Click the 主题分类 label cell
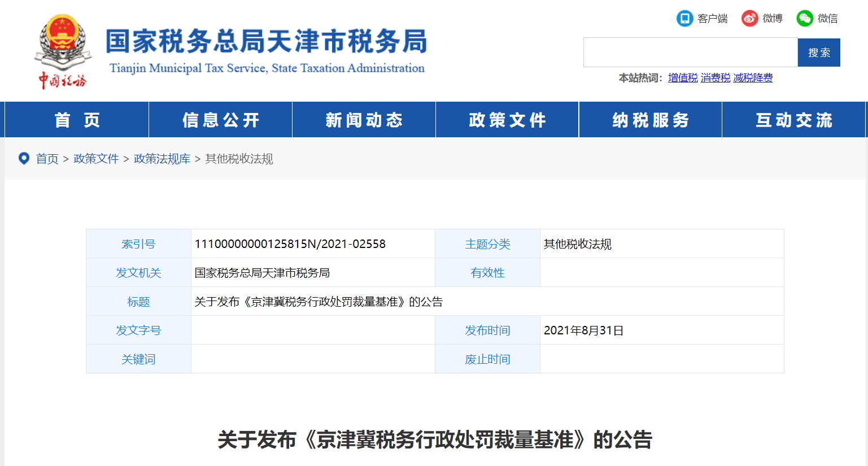This screenshot has height=466, width=868. 487,244
